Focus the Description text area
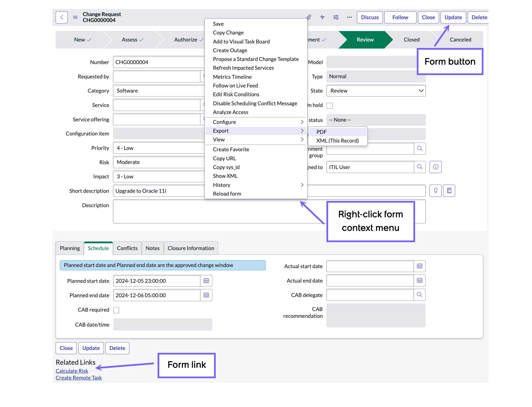This screenshot has height=407, width=532. pyautogui.click(x=269, y=211)
